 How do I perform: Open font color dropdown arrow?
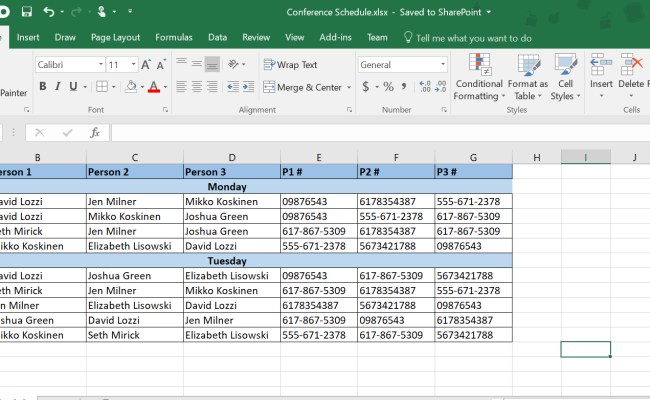165,87
